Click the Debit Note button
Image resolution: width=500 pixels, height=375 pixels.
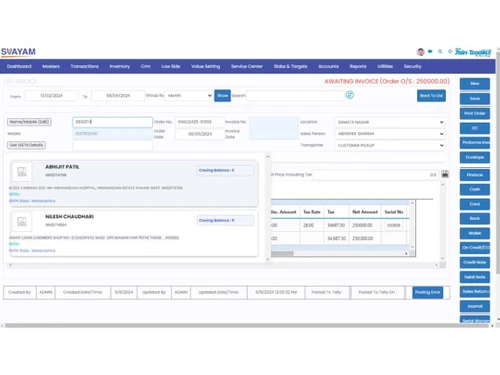475,277
